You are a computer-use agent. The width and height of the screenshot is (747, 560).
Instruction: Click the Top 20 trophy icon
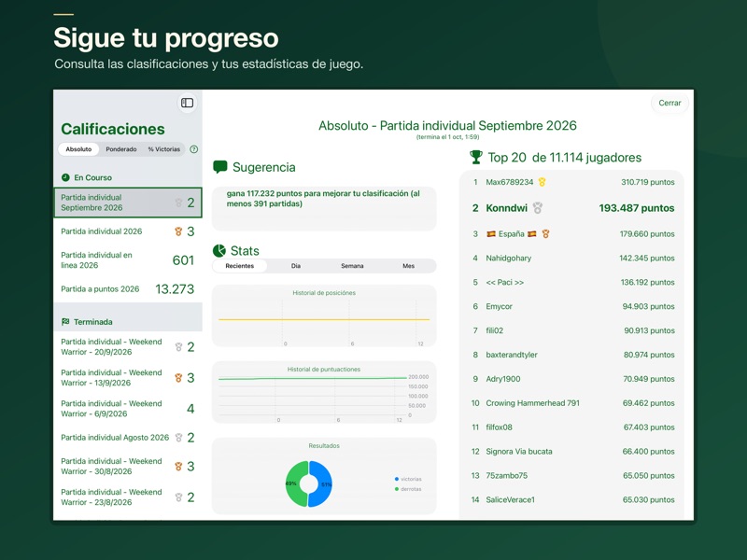click(x=476, y=157)
